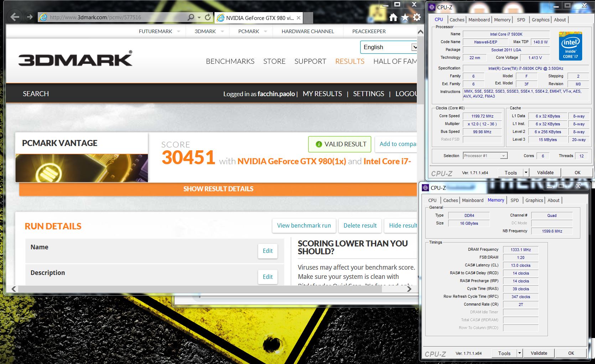Click Tools button in CPU tab window
Image resolution: width=595 pixels, height=364 pixels.
[511, 173]
